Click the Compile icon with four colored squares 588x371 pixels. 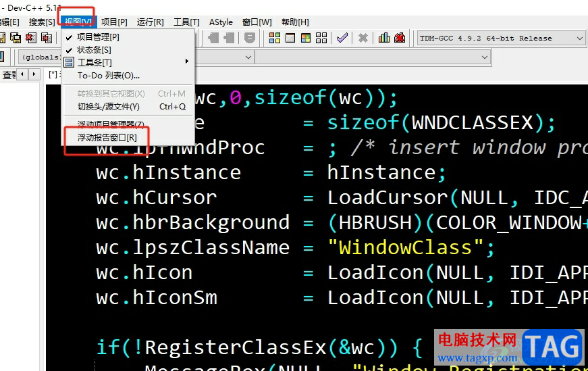(x=275, y=38)
